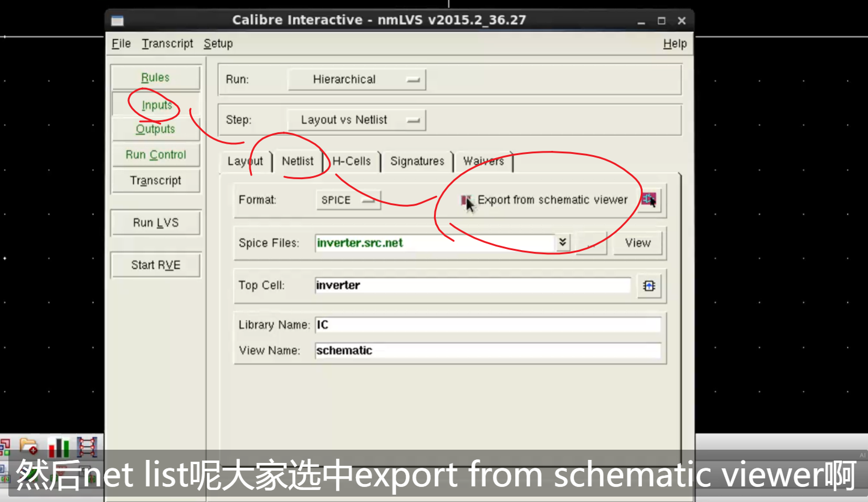This screenshot has height=502, width=868.
Task: Maximize the Calibre Interactive window
Action: tap(662, 20)
